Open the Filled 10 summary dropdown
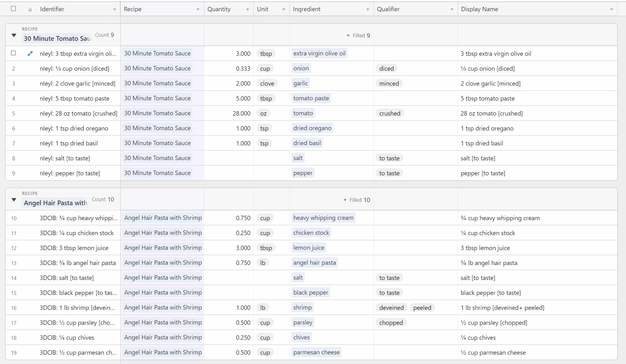This screenshot has height=364, width=626. click(357, 200)
